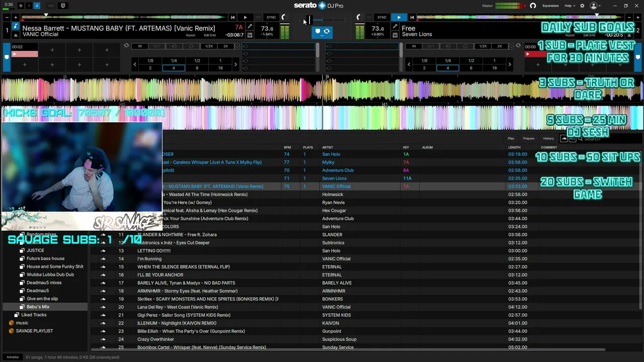This screenshot has width=644, height=362.
Task: Open the settings gear
Action: (582, 6)
